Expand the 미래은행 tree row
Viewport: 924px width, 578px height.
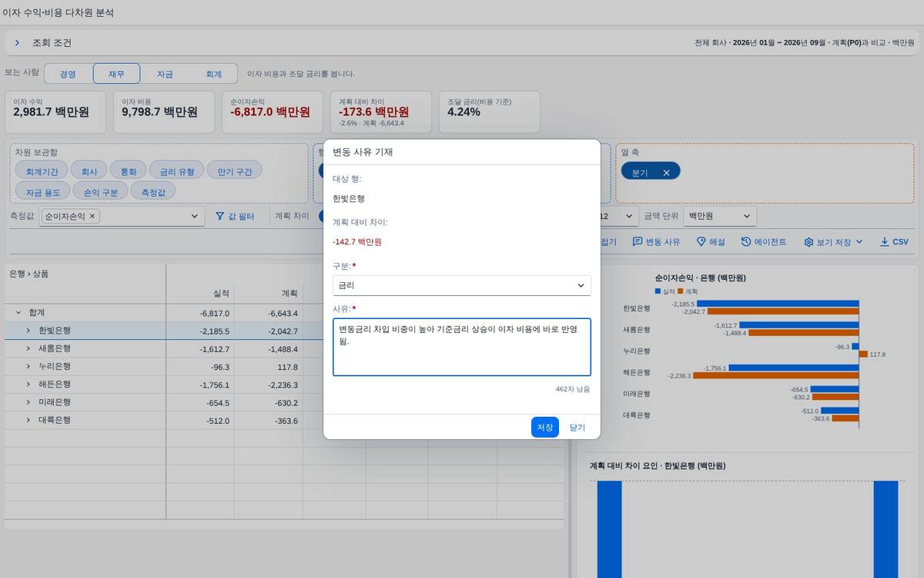tap(28, 402)
